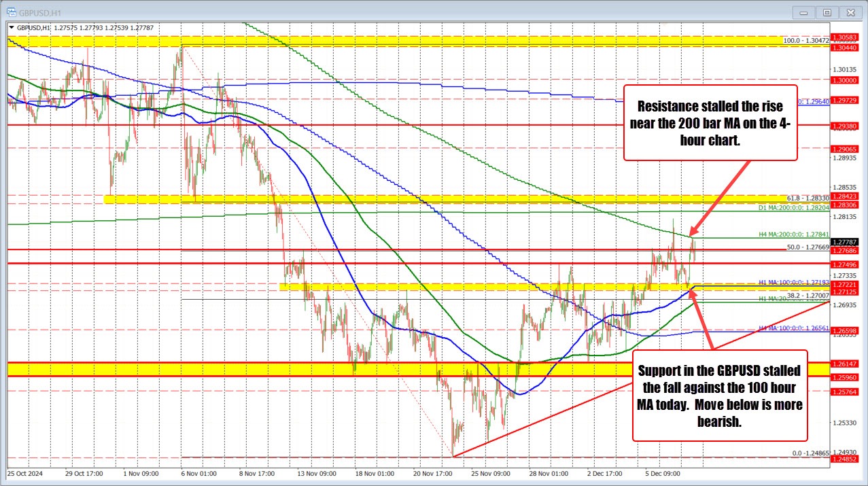868x486 pixels.
Task: Click the 'H4 MA:100:0:0: 1.26561' label
Action: [794, 328]
